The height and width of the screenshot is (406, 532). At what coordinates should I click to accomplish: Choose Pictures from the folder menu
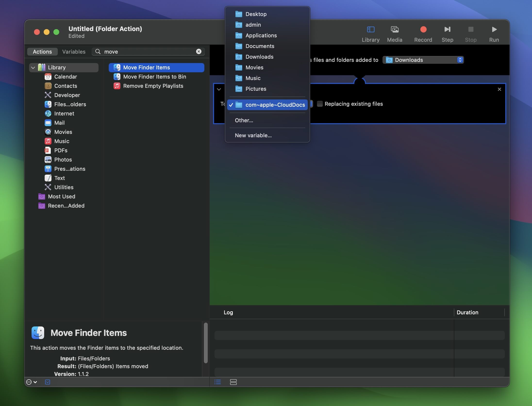click(267, 89)
